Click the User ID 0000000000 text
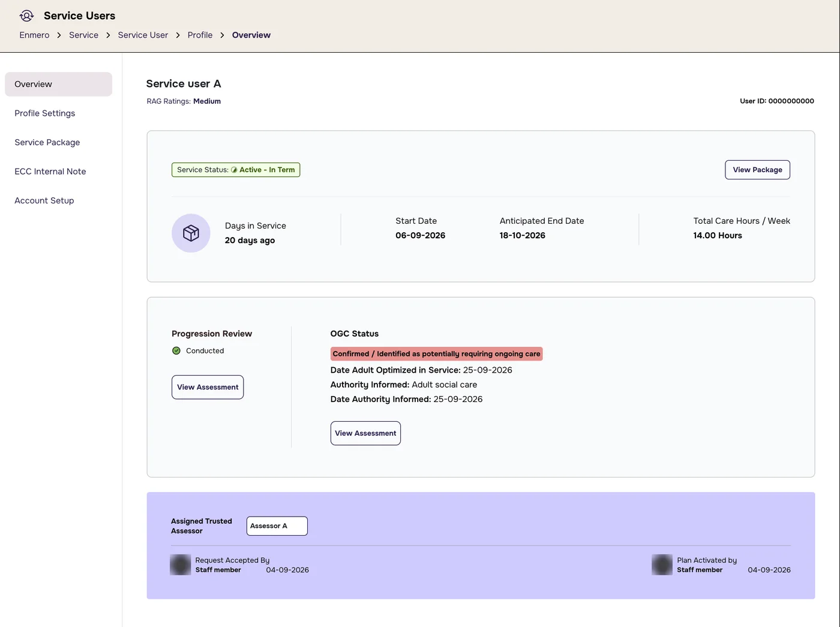Screen dimensions: 840x627 (777, 101)
